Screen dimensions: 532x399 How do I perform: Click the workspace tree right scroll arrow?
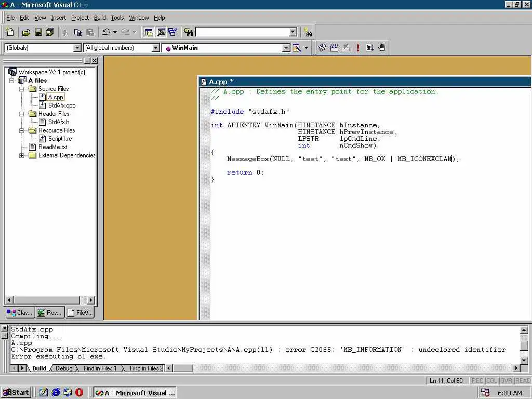tap(90, 300)
